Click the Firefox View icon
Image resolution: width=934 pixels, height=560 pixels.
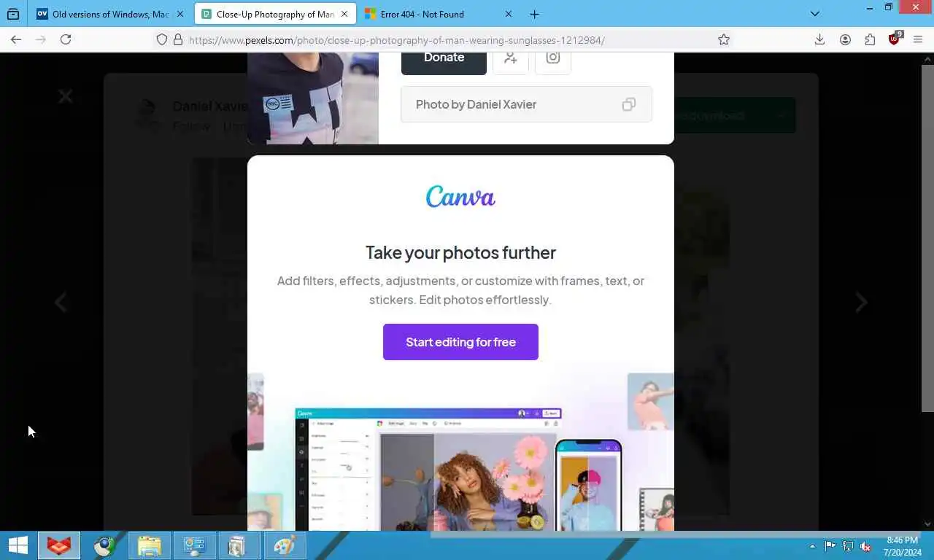[x=13, y=14]
